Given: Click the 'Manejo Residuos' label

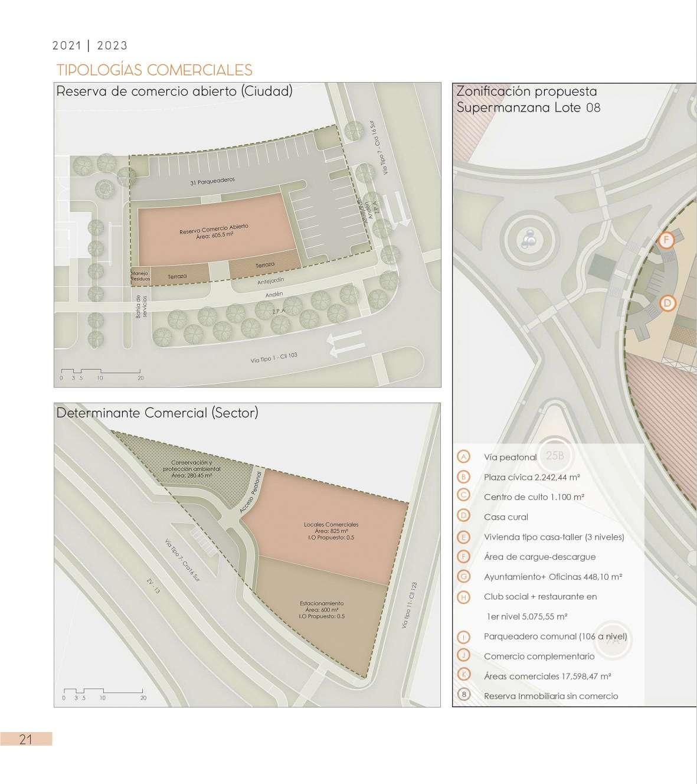Looking at the screenshot, I should click(x=140, y=276).
